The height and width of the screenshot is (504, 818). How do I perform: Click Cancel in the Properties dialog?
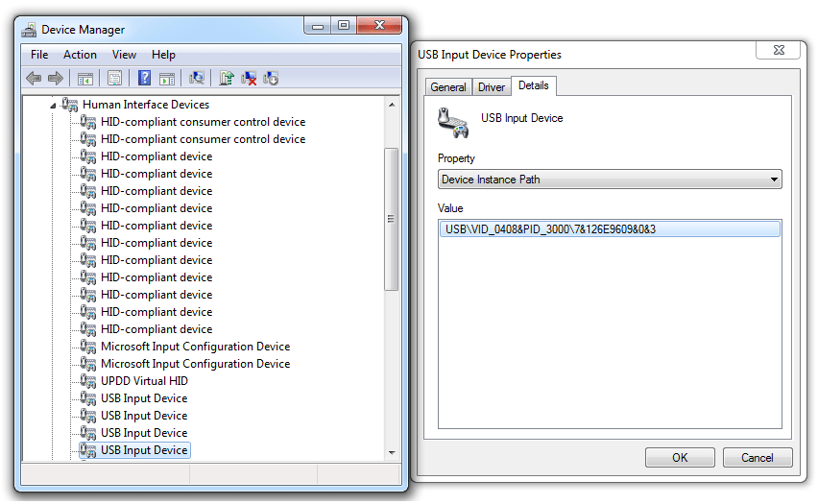pos(758,458)
